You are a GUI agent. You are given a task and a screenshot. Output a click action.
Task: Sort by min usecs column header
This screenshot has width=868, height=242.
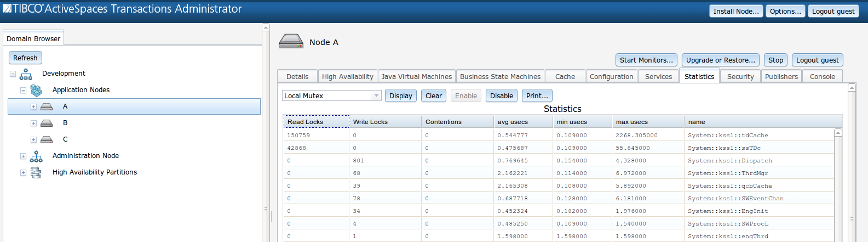pos(582,122)
